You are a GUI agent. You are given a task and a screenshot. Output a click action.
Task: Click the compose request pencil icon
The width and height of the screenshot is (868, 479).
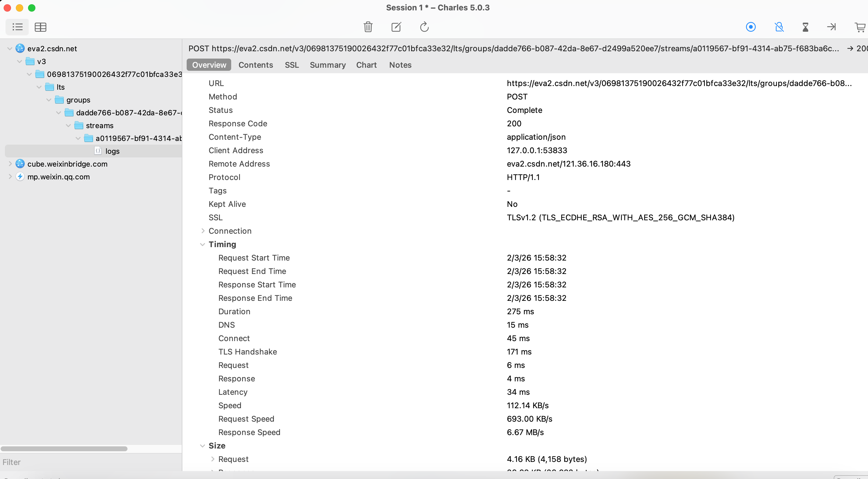[396, 27]
